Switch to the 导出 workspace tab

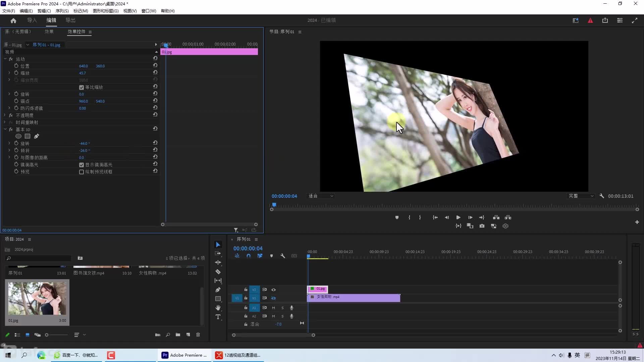tap(70, 20)
